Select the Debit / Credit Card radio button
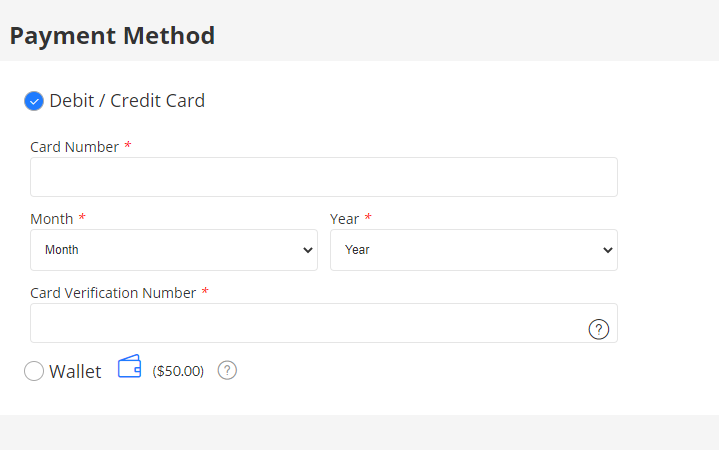The width and height of the screenshot is (719, 450). pyautogui.click(x=34, y=101)
